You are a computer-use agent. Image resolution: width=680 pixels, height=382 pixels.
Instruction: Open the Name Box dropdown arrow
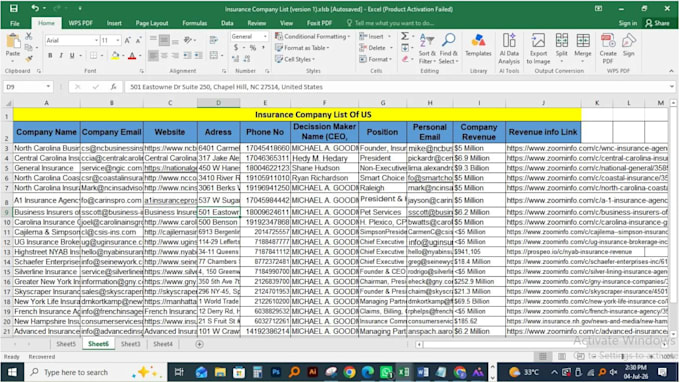[x=48, y=87]
